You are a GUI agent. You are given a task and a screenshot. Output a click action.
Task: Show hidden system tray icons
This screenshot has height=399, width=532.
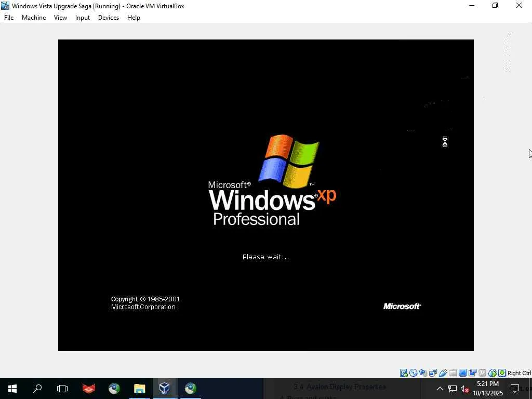(x=440, y=389)
